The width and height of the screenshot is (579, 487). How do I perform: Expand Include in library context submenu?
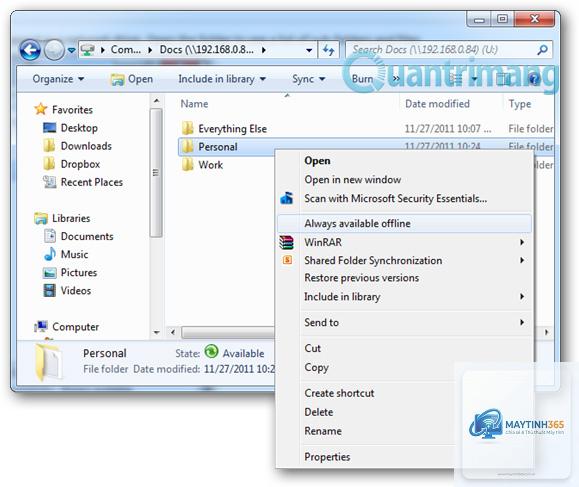404,296
